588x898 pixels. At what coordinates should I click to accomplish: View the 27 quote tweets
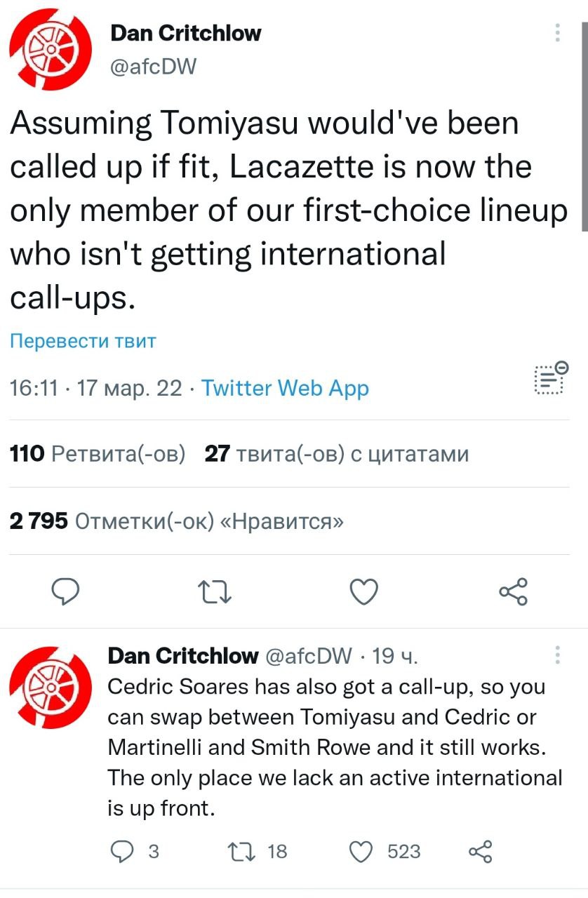[x=336, y=454]
